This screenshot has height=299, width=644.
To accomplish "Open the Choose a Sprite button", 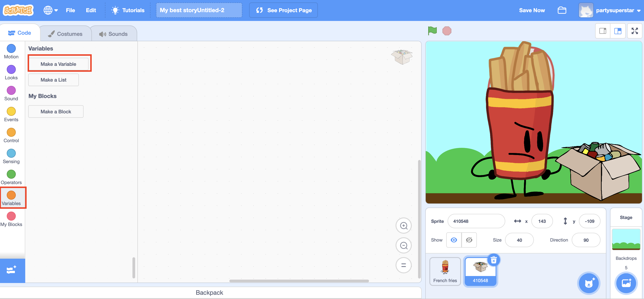I will pyautogui.click(x=589, y=283).
